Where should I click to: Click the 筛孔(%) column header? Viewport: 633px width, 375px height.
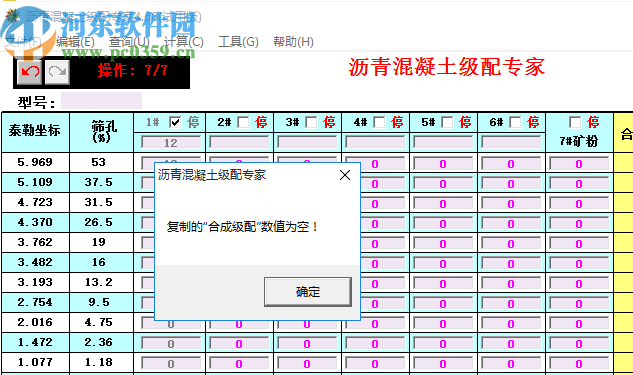pyautogui.click(x=101, y=132)
